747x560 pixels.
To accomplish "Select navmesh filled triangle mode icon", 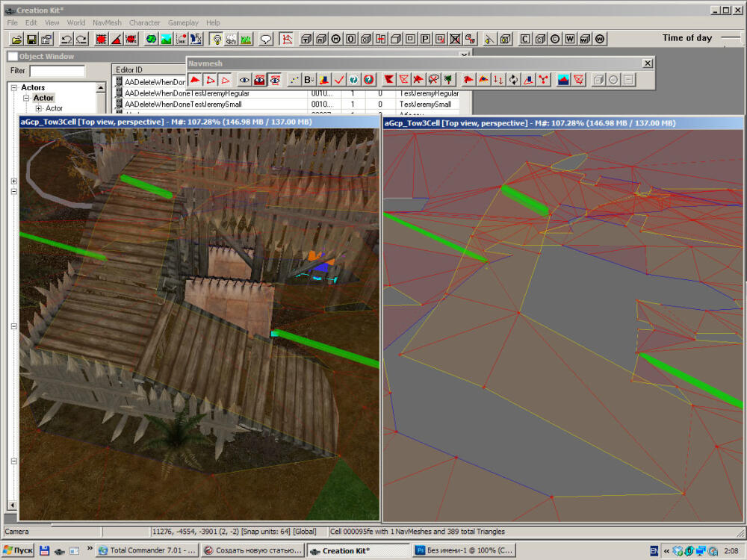I will [195, 80].
